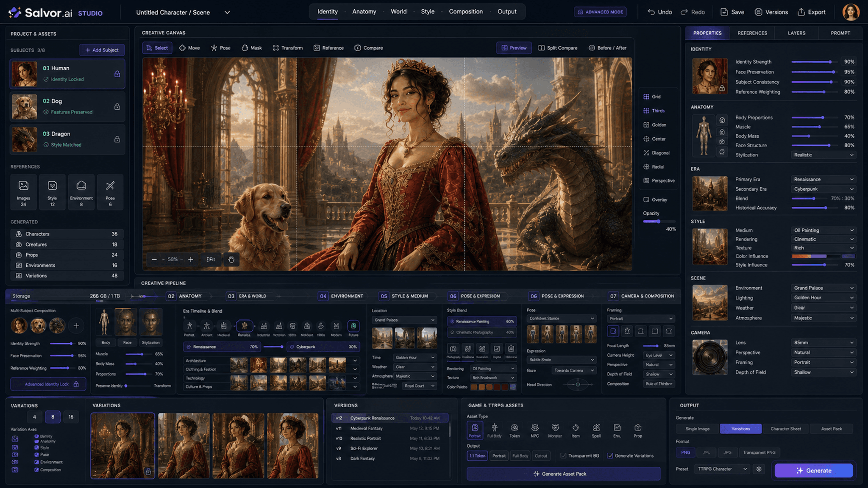The image size is (868, 488).
Task: Uncheck Generate Variations checkbox
Action: pyautogui.click(x=610, y=456)
